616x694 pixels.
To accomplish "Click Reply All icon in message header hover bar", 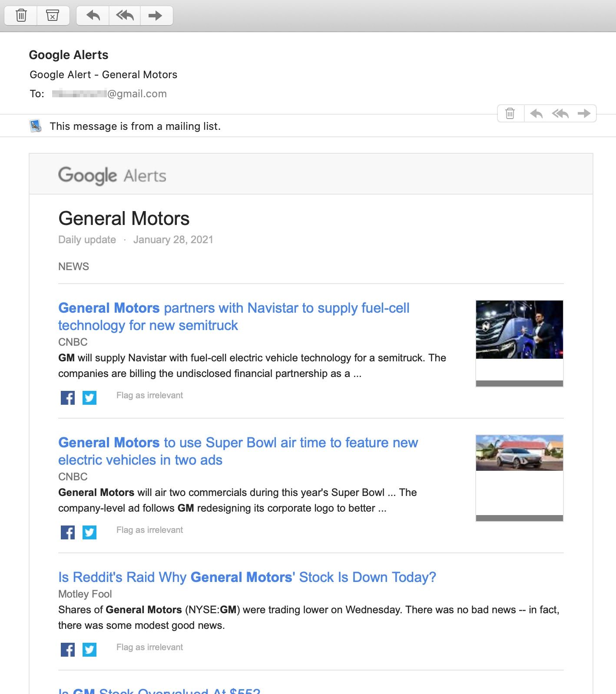I will [560, 113].
